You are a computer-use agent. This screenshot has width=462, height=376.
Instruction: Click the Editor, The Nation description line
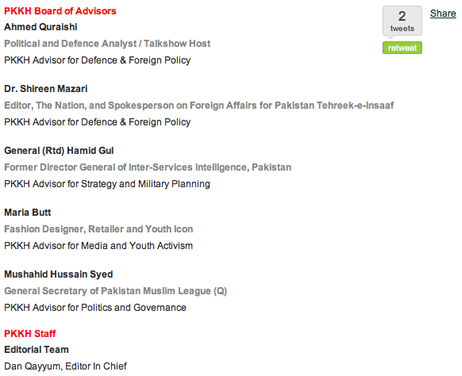pyautogui.click(x=199, y=105)
